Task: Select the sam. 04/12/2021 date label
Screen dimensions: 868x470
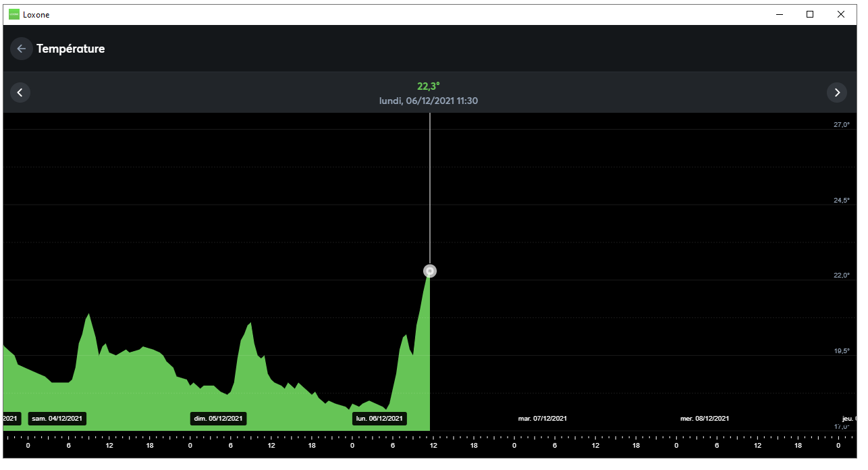Action: (x=57, y=419)
